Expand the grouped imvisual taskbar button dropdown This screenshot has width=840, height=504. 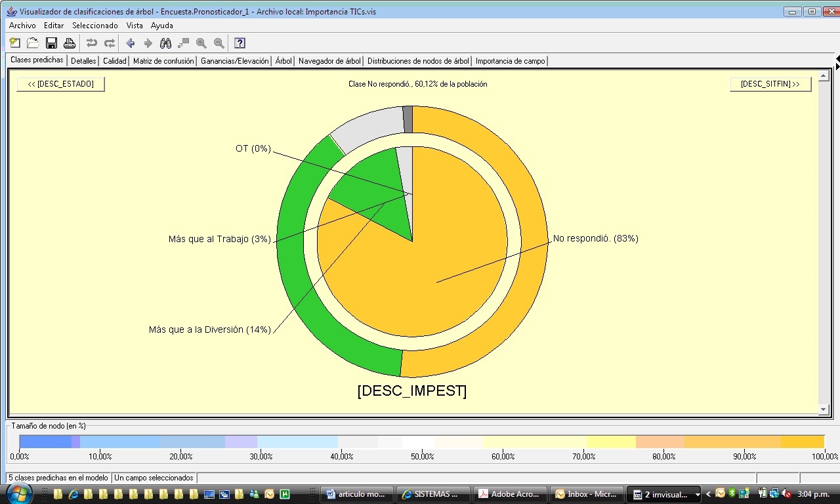697,494
